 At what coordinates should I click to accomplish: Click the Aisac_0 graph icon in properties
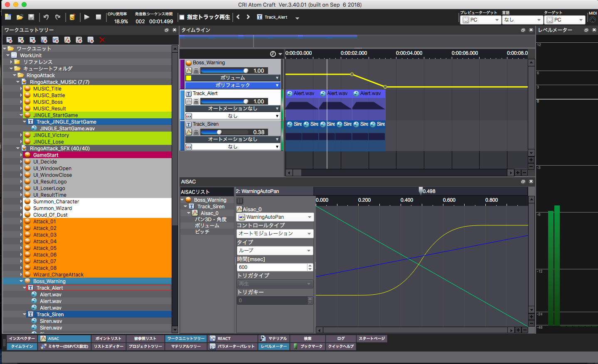tap(239, 209)
